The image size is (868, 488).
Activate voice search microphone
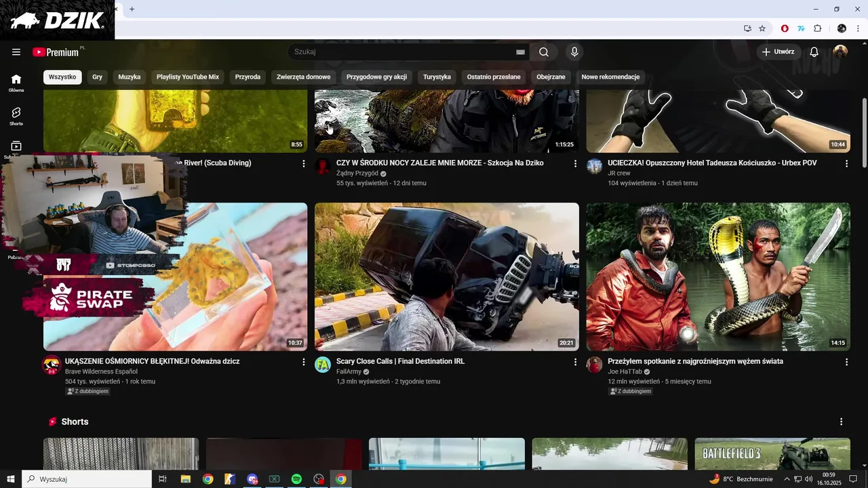(574, 52)
